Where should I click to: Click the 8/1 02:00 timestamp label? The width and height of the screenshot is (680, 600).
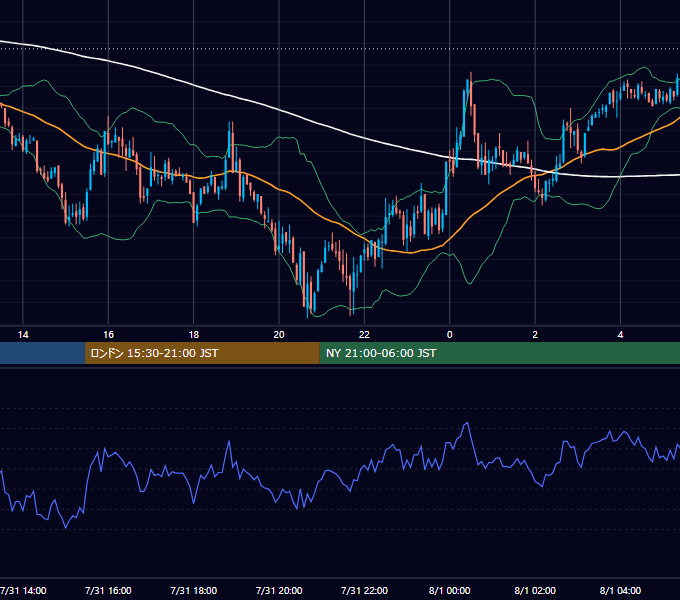pos(535,590)
